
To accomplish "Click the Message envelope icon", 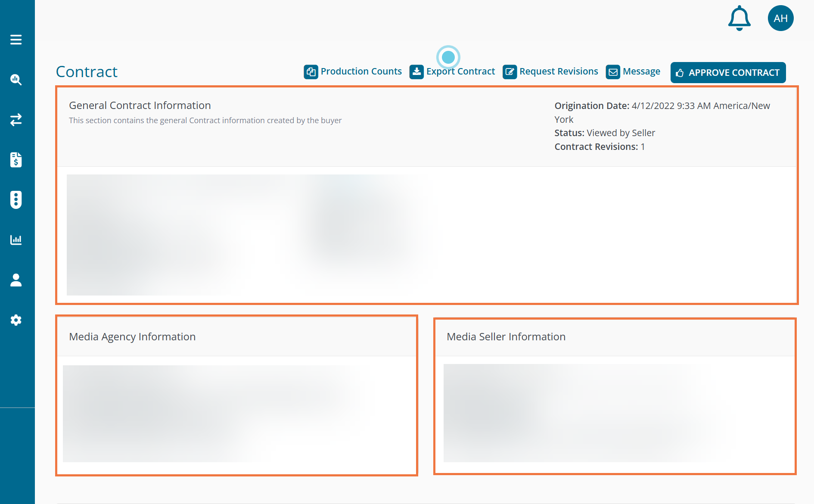I will [613, 72].
